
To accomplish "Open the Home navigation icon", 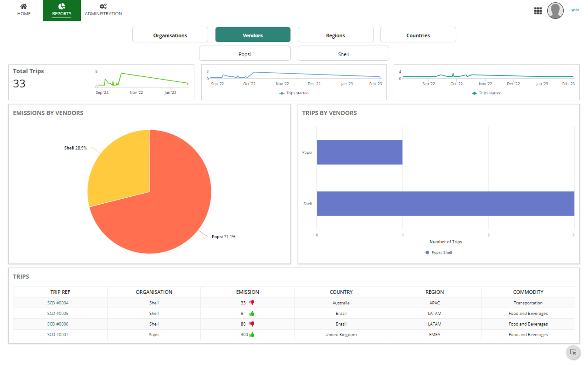I will (x=24, y=6).
